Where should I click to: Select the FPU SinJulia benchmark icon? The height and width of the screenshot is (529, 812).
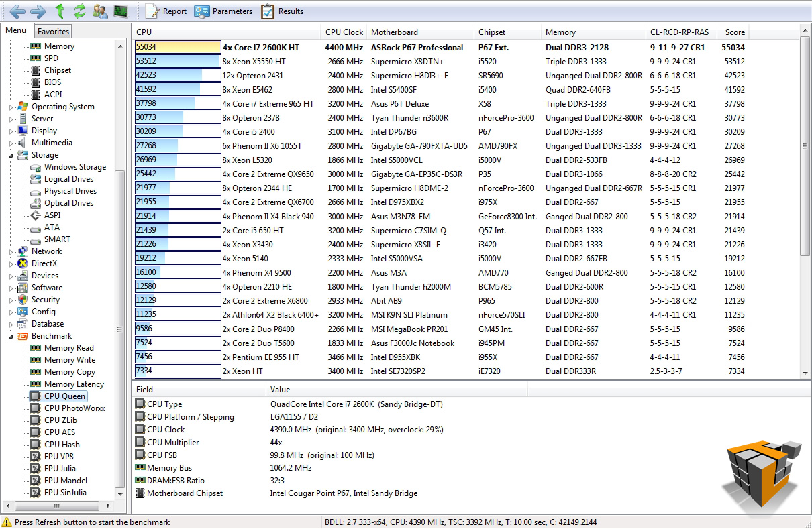36,493
